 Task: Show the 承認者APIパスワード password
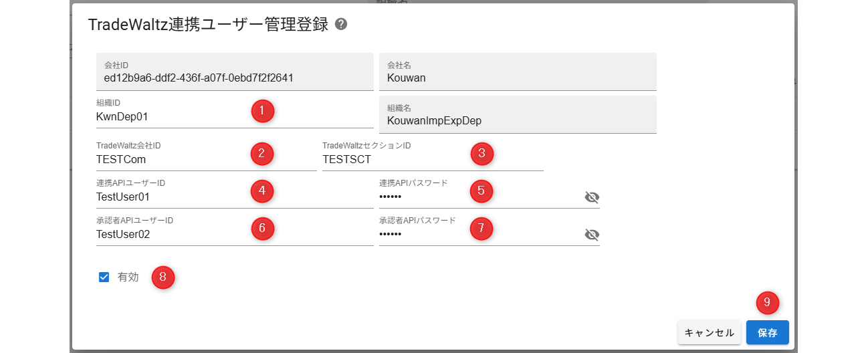click(x=592, y=235)
